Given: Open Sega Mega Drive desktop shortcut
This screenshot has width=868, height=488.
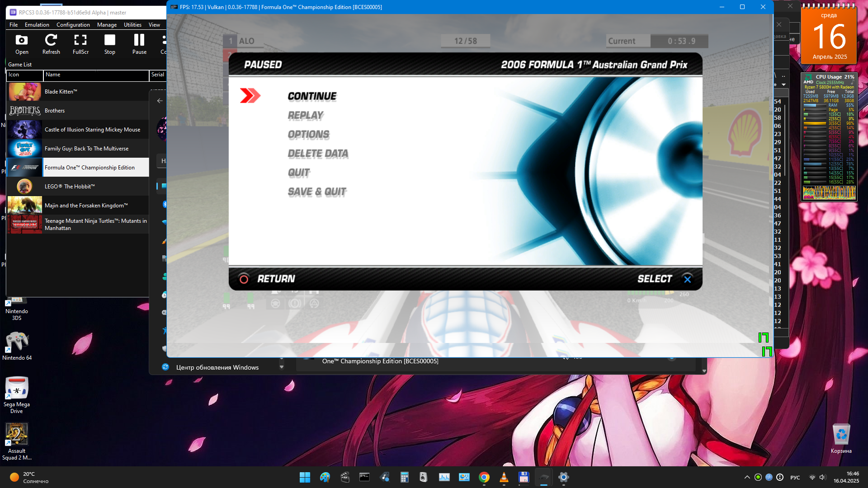Looking at the screenshot, I should 17,395.
